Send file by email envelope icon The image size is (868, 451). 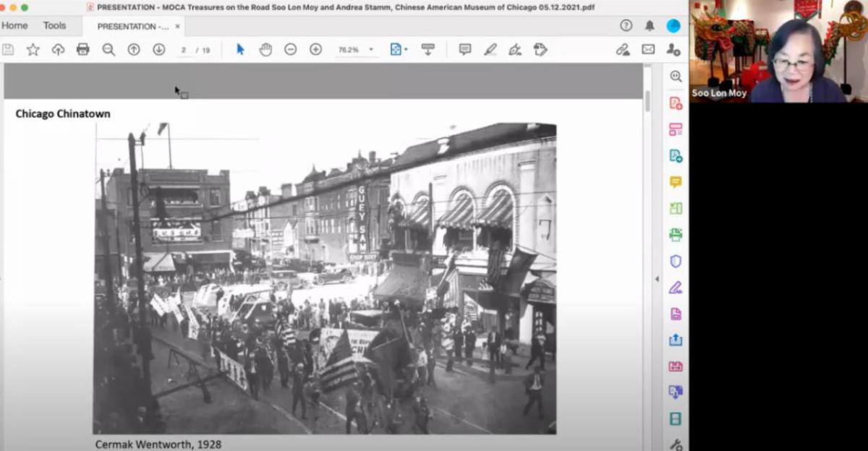point(648,49)
